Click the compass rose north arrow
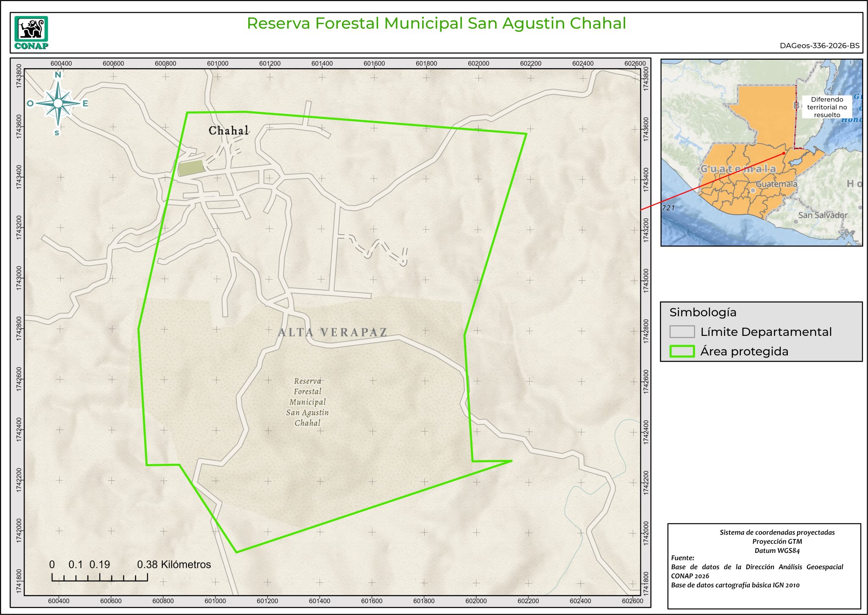This screenshot has height=615, width=868. click(58, 103)
